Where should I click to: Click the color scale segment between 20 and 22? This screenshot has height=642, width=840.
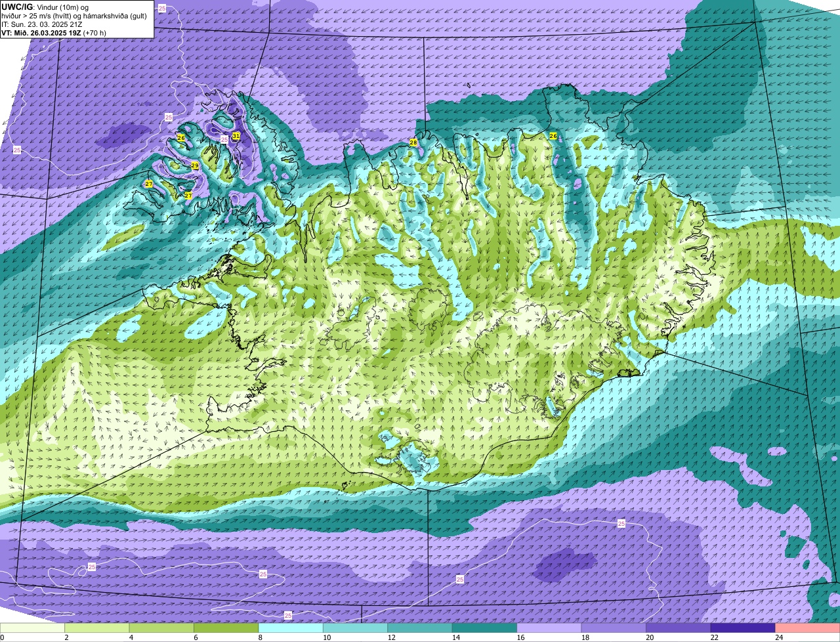(x=679, y=628)
